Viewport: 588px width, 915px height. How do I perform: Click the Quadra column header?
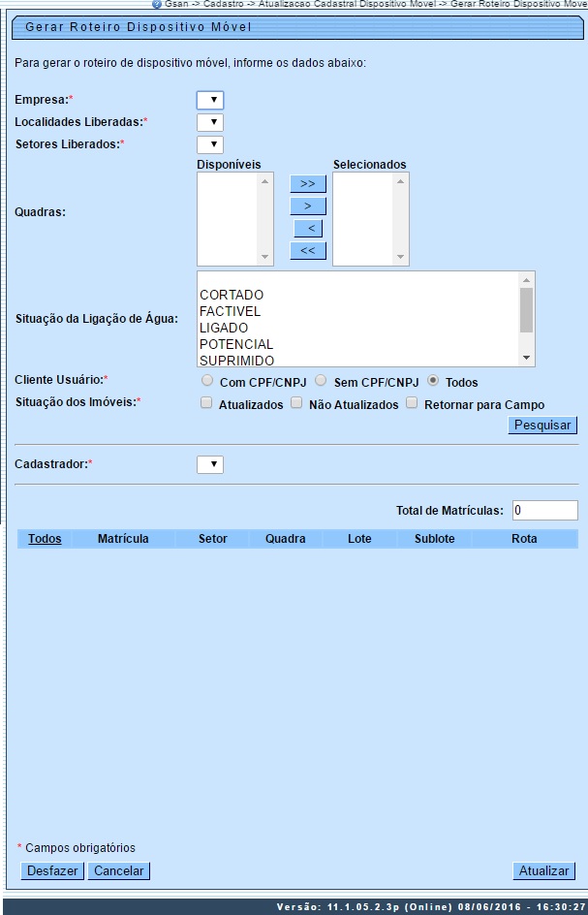click(x=285, y=539)
